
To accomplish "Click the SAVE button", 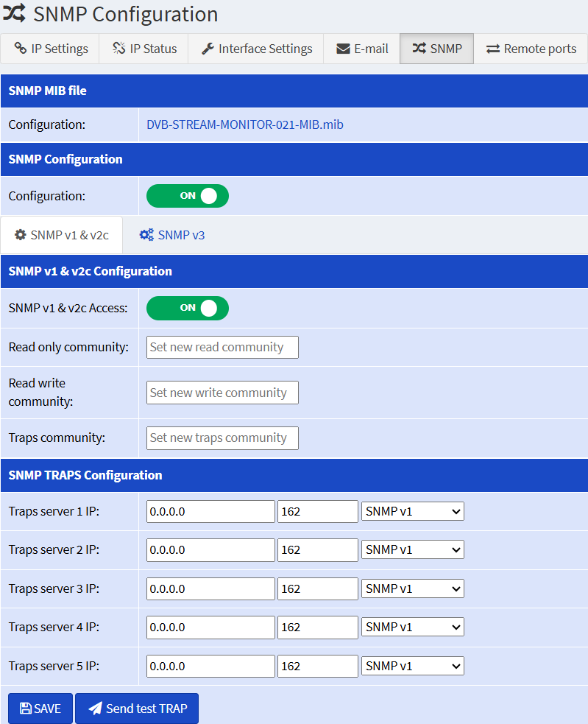I will pos(40,709).
